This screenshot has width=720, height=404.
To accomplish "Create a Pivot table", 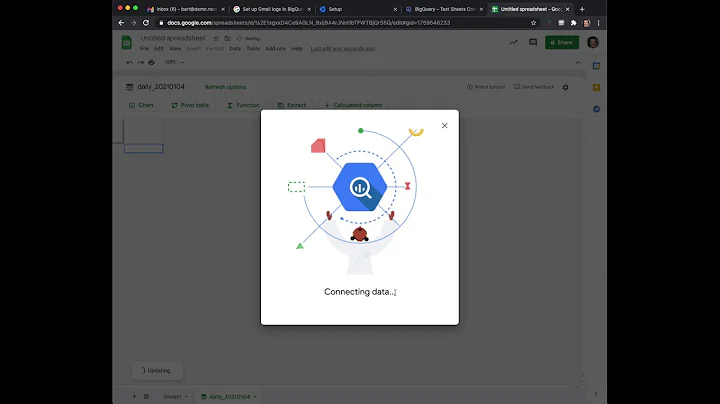I will click(190, 105).
